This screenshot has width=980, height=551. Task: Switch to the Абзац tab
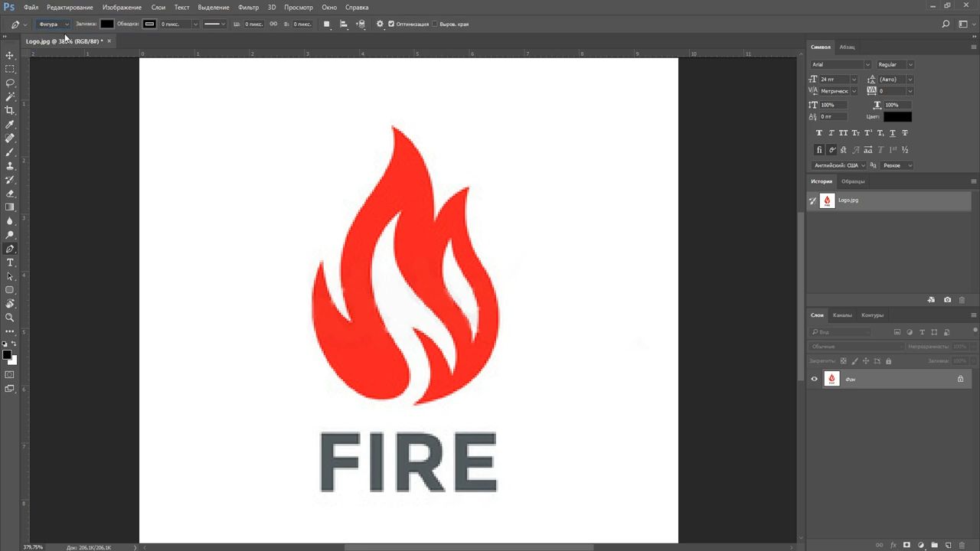pos(847,47)
